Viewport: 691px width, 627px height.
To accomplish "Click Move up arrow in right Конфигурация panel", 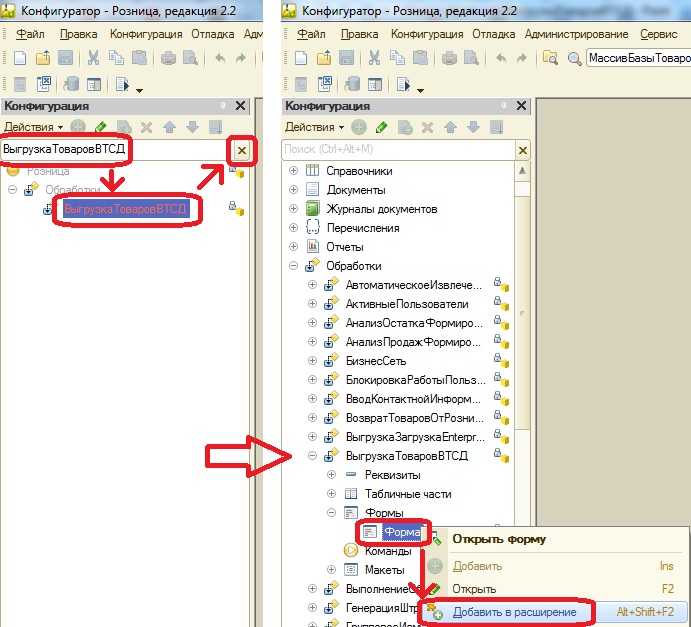I will (x=450, y=127).
